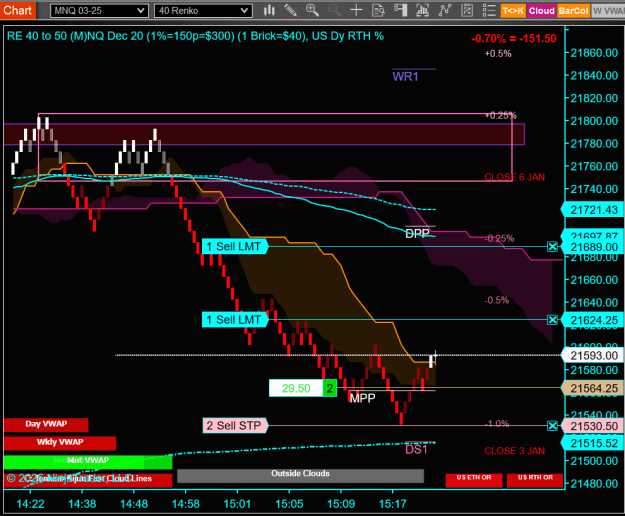Toggle the BarCol button
This screenshot has width=625, height=516.
(x=573, y=11)
